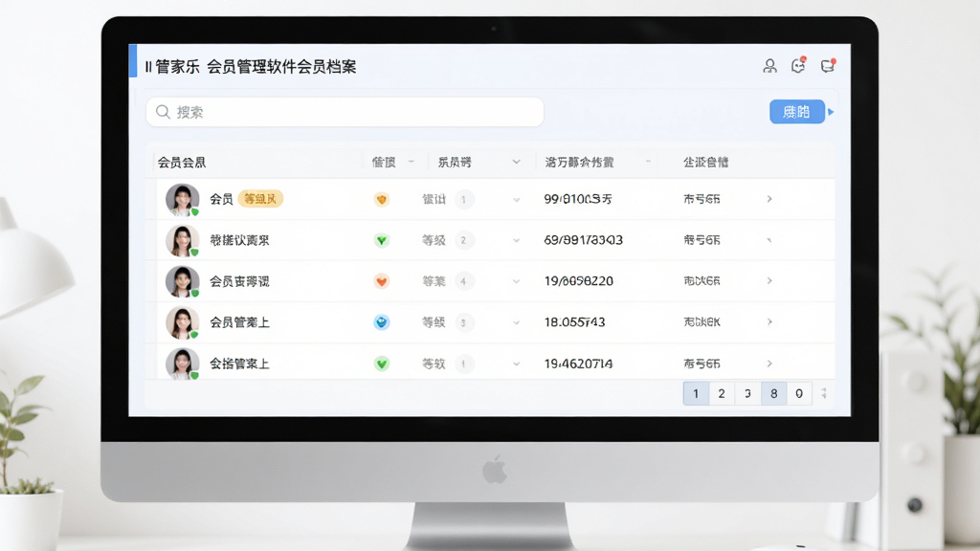Go to page 8 in pagination
Screen dimensions: 980x551
tap(773, 393)
